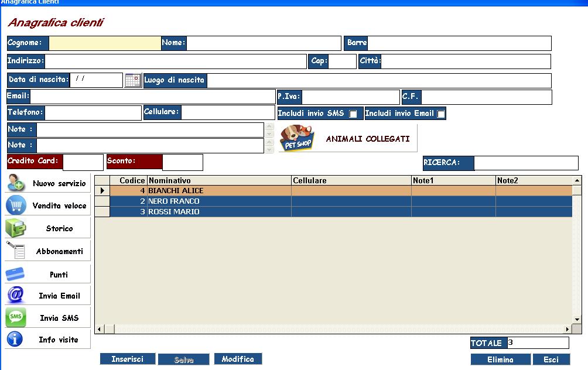The height and width of the screenshot is (370, 588).
Task: Focus the Luogo di nascita field
Action: (379, 81)
